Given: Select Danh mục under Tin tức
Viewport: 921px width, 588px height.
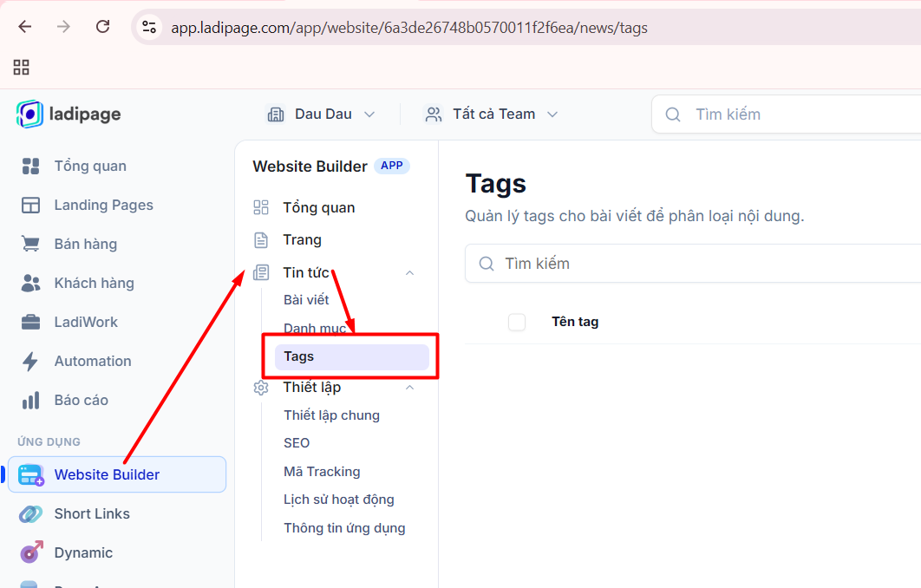Looking at the screenshot, I should [315, 328].
